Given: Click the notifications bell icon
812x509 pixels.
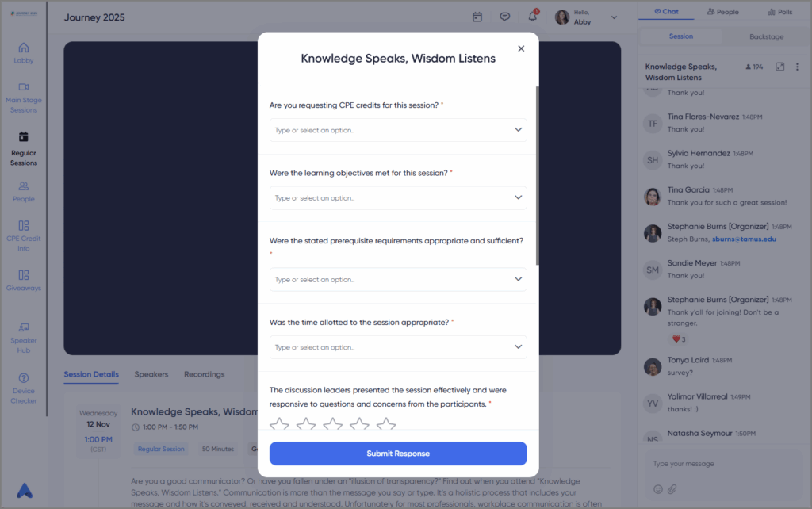Looking at the screenshot, I should (x=532, y=17).
